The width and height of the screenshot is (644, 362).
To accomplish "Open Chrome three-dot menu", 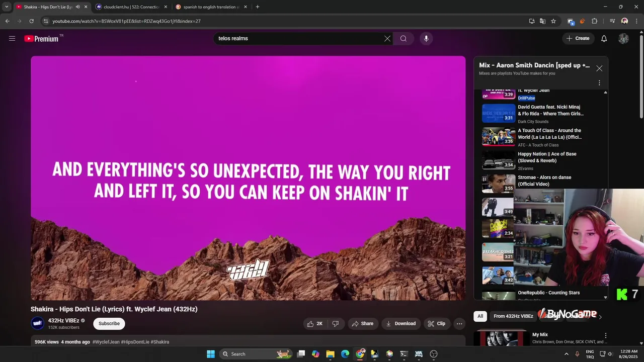I will point(637,21).
